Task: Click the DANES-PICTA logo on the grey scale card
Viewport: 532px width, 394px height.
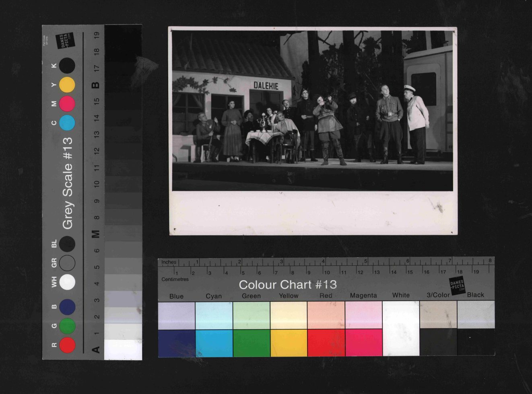Action: [x=65, y=41]
